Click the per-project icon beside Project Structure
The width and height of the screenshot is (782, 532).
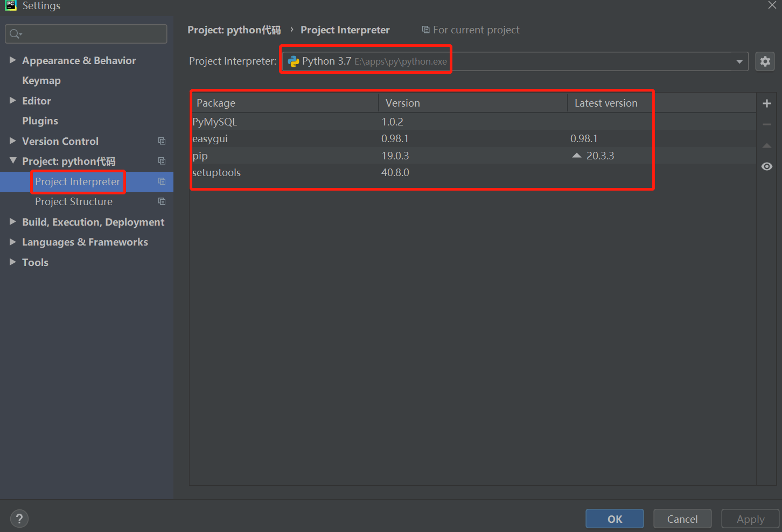coord(162,201)
